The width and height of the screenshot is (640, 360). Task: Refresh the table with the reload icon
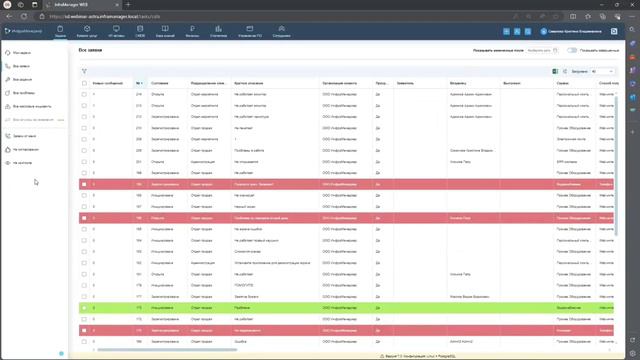[565, 71]
